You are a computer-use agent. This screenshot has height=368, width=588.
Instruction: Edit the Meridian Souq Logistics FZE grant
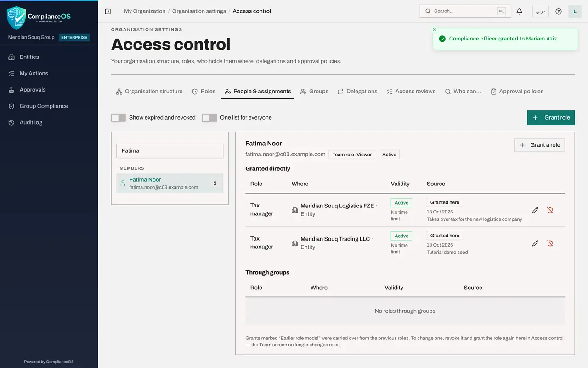pyautogui.click(x=535, y=210)
